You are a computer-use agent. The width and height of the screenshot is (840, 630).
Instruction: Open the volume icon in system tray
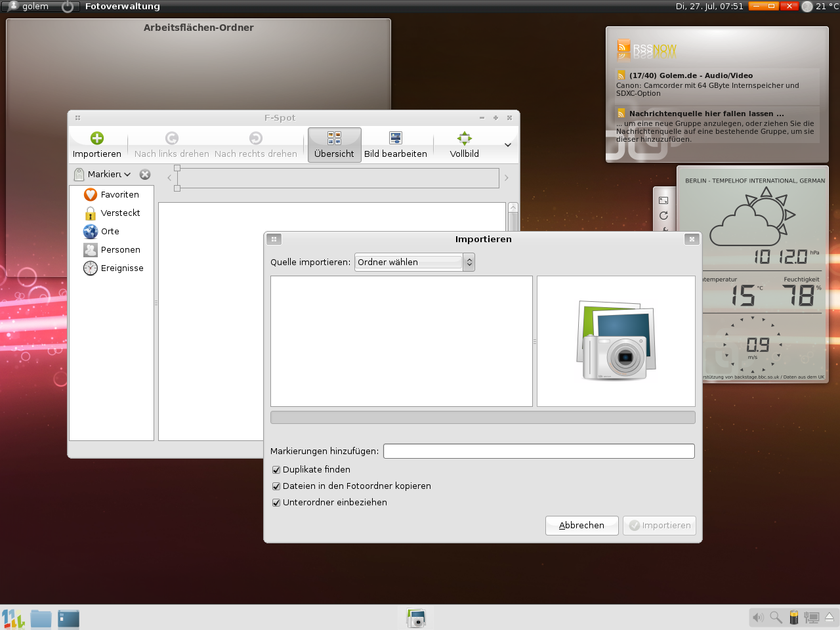758,618
